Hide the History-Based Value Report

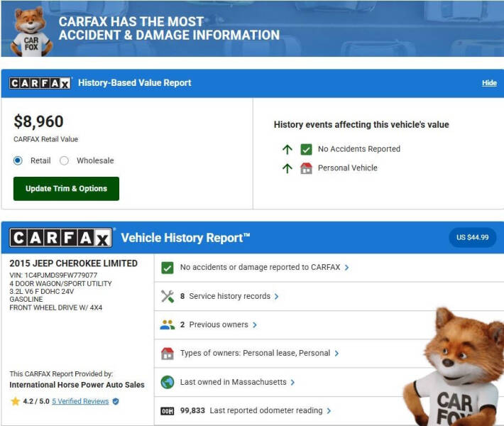489,83
